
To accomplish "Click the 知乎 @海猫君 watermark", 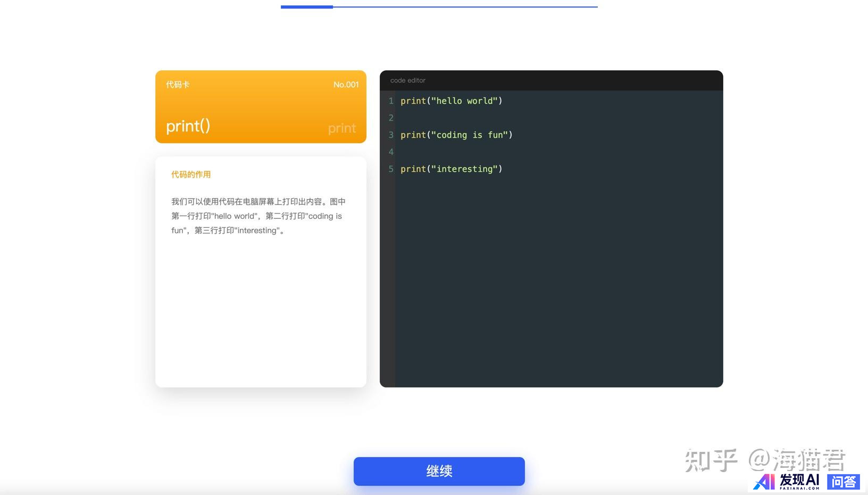I will [x=764, y=460].
